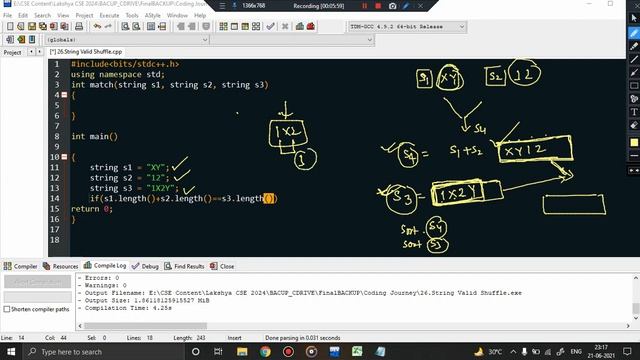Image resolution: width=640 pixels, height=360 pixels.
Task: Switch to the Compiler bottom tab
Action: (x=20, y=266)
